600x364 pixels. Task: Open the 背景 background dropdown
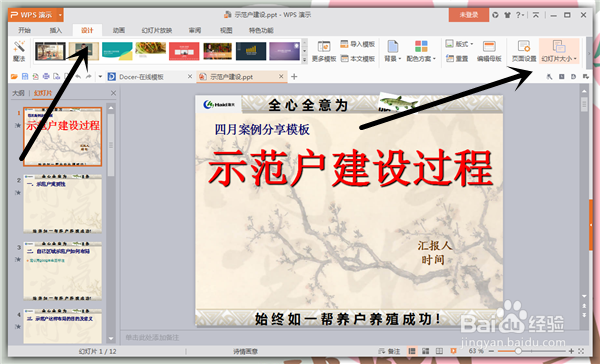(x=393, y=51)
